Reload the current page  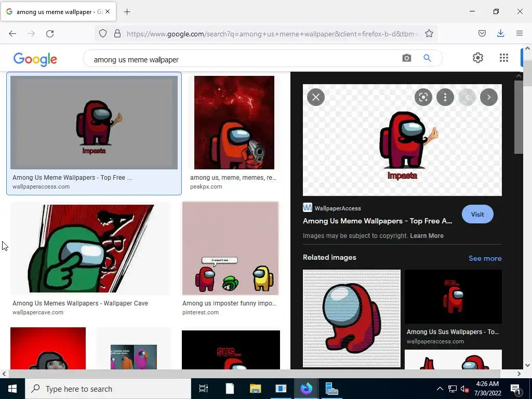coord(50,34)
